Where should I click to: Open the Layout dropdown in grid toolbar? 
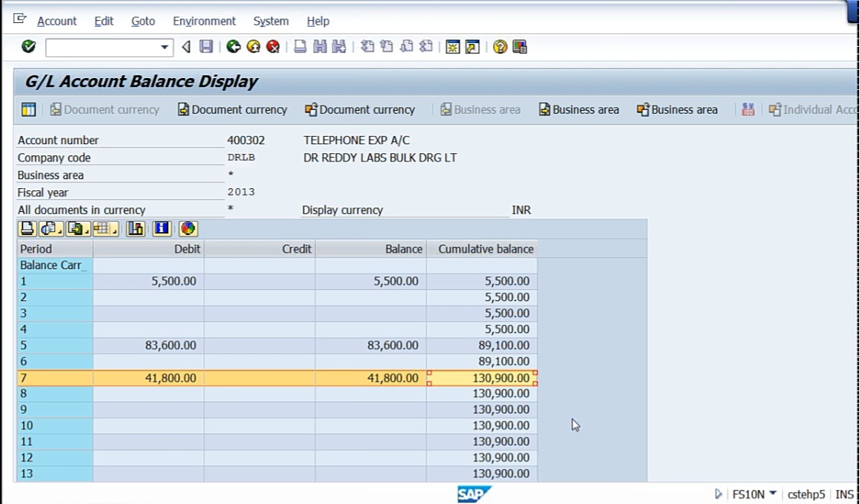tap(106, 229)
